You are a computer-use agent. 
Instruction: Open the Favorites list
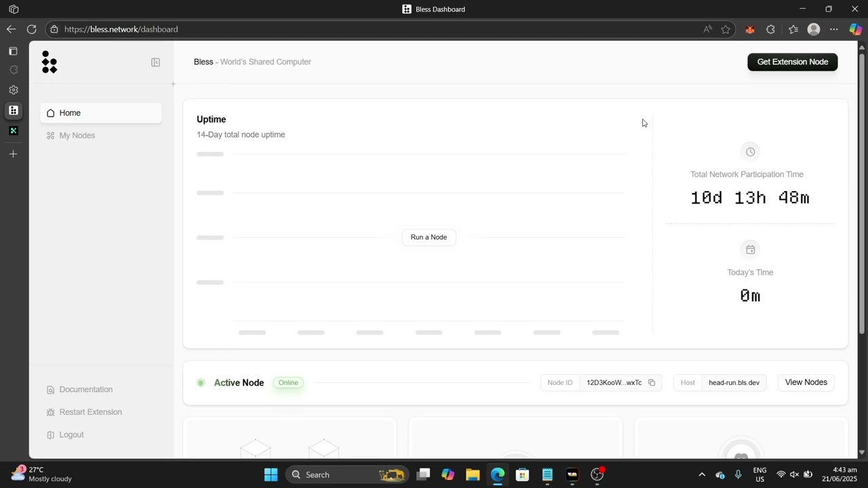[793, 29]
